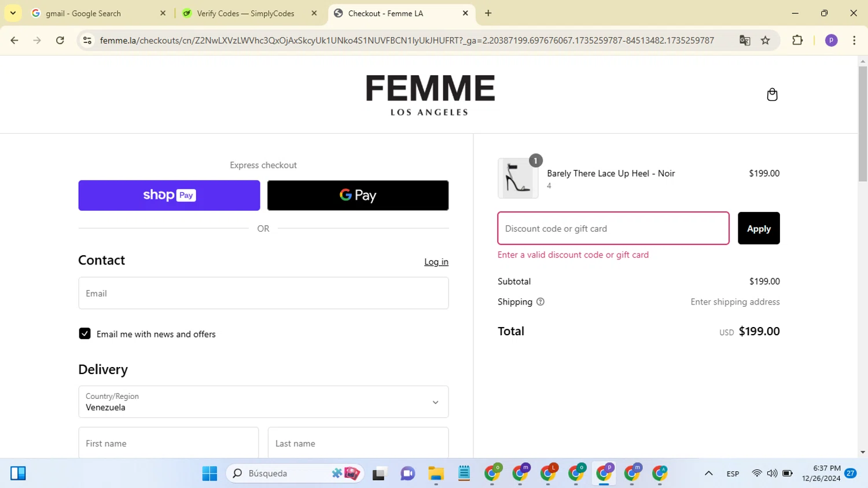Click the address bar URL

(407, 41)
